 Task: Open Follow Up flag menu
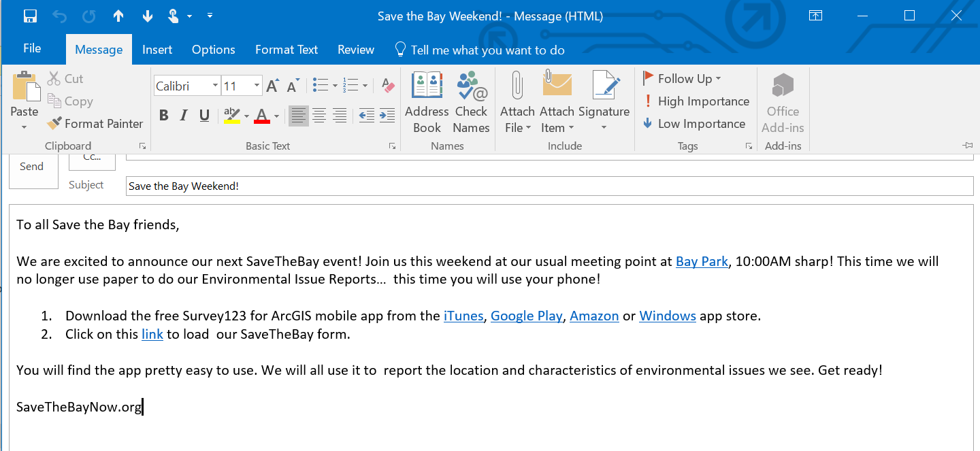(x=683, y=79)
